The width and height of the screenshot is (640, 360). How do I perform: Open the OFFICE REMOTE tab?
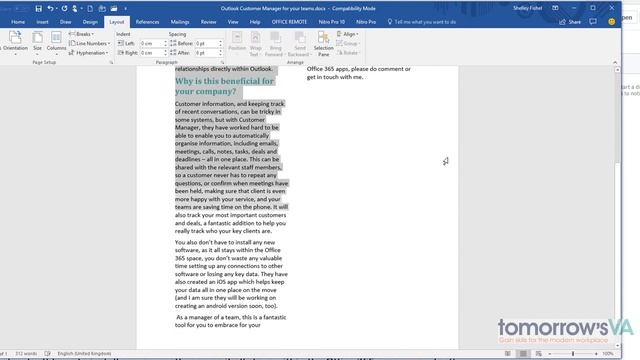pos(289,22)
